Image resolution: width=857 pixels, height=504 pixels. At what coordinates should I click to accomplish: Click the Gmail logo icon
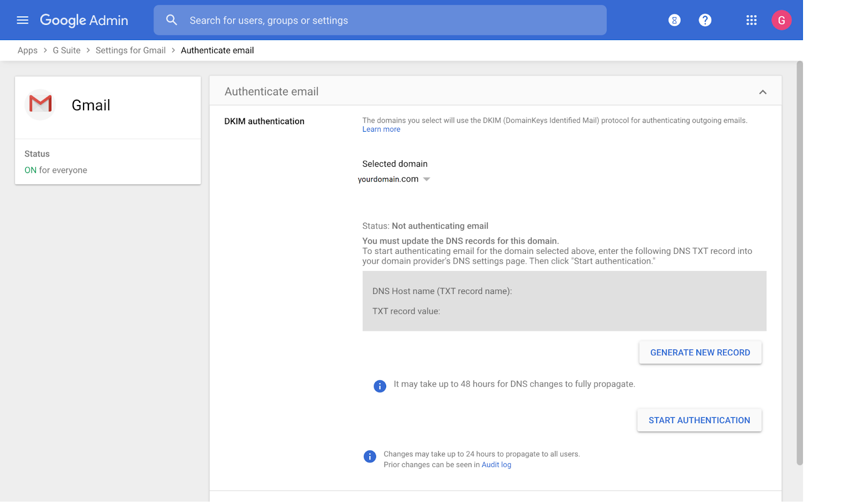tap(41, 104)
